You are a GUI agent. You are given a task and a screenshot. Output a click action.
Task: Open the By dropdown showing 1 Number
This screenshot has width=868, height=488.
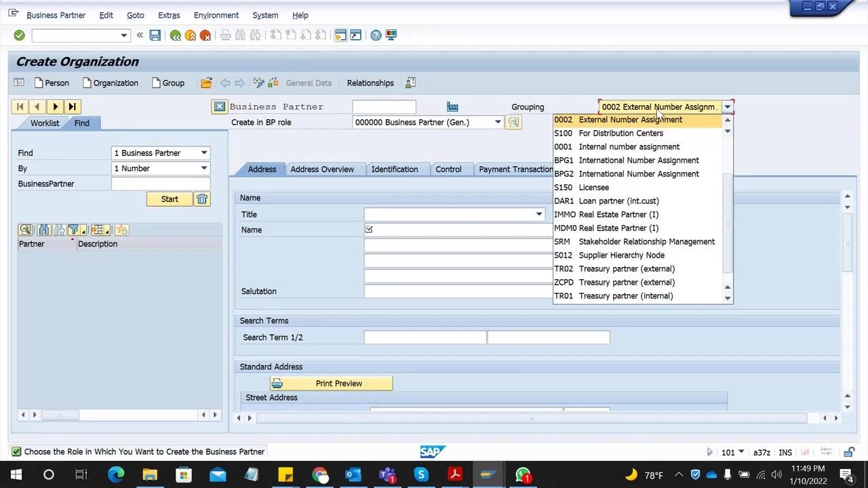click(x=203, y=169)
